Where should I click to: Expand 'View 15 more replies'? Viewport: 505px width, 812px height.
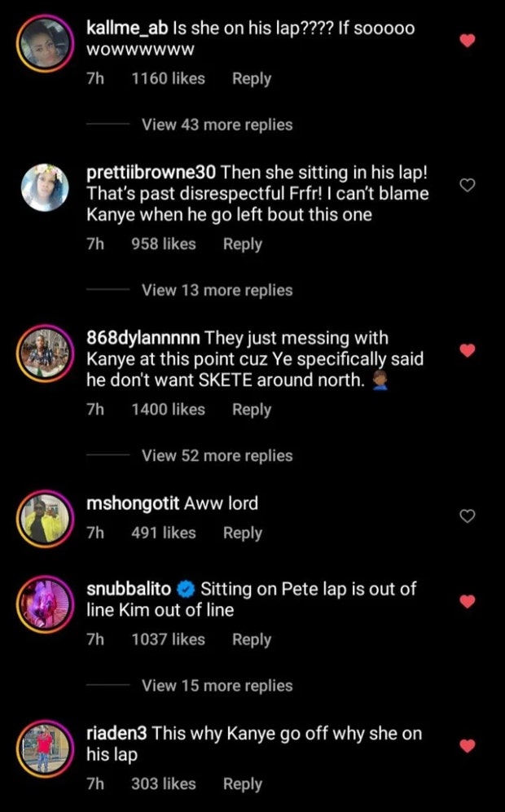pos(217,686)
